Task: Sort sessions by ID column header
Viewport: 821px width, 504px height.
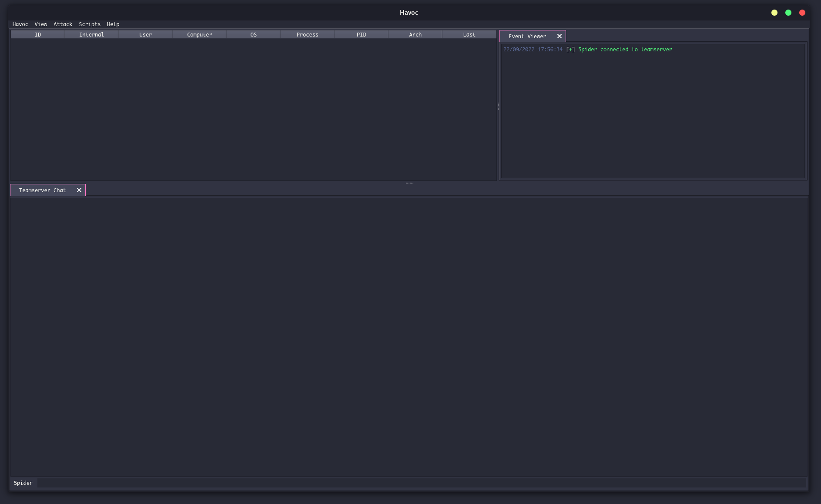Action: coord(38,35)
